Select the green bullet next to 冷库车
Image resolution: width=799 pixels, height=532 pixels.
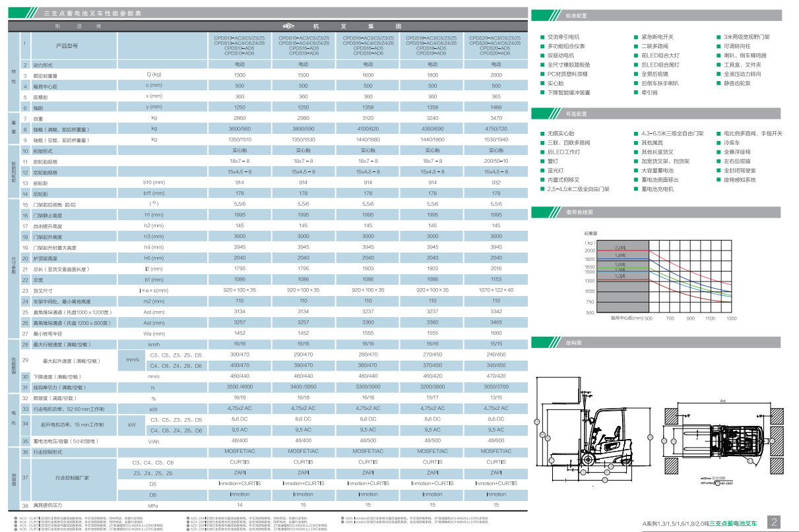718,142
